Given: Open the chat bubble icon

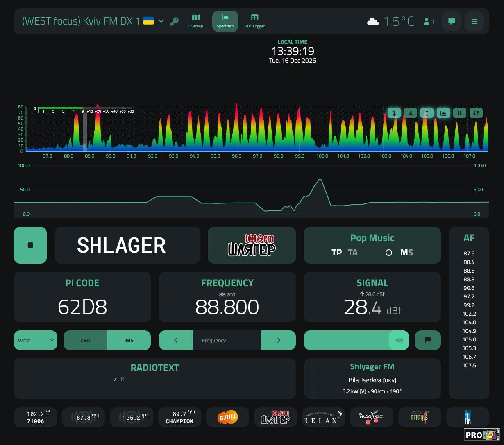Looking at the screenshot, I should point(452,21).
